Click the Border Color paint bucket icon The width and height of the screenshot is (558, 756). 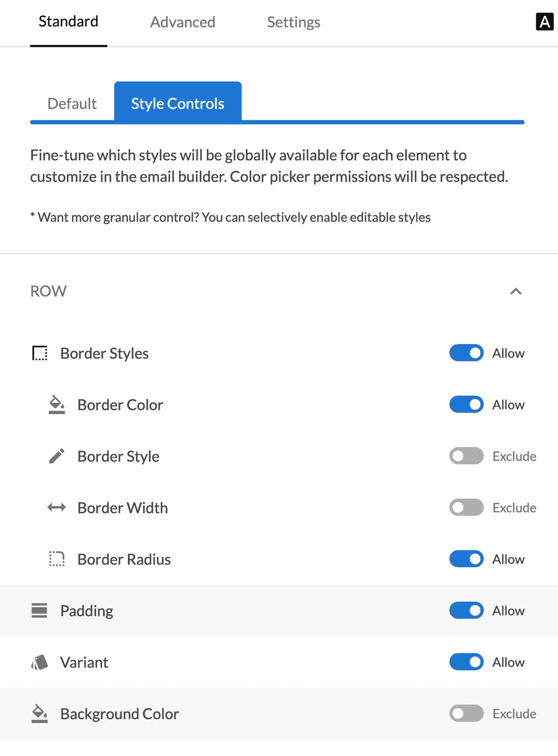57,405
